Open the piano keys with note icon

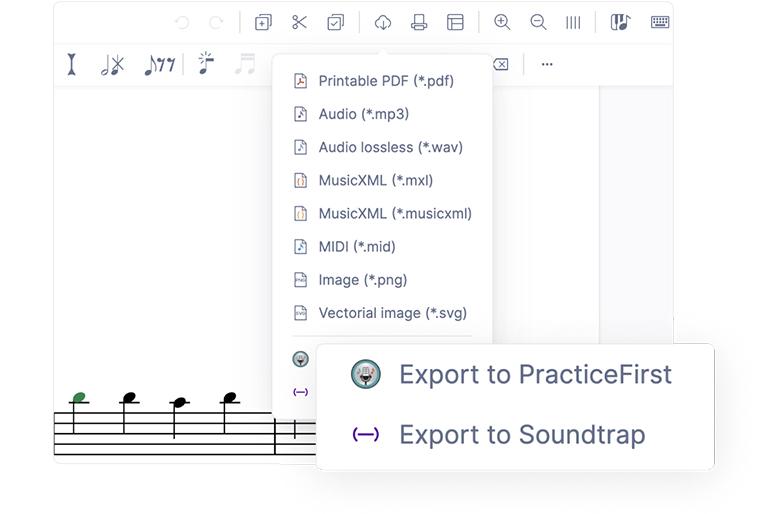621,22
